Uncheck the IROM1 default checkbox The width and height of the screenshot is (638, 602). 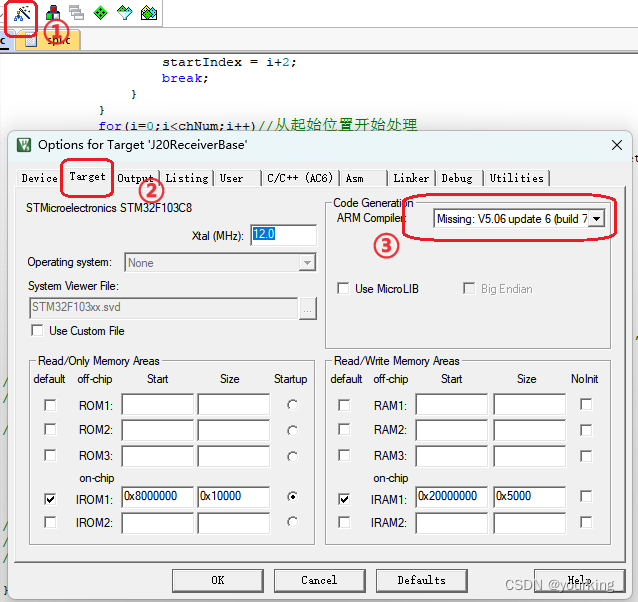coord(50,499)
